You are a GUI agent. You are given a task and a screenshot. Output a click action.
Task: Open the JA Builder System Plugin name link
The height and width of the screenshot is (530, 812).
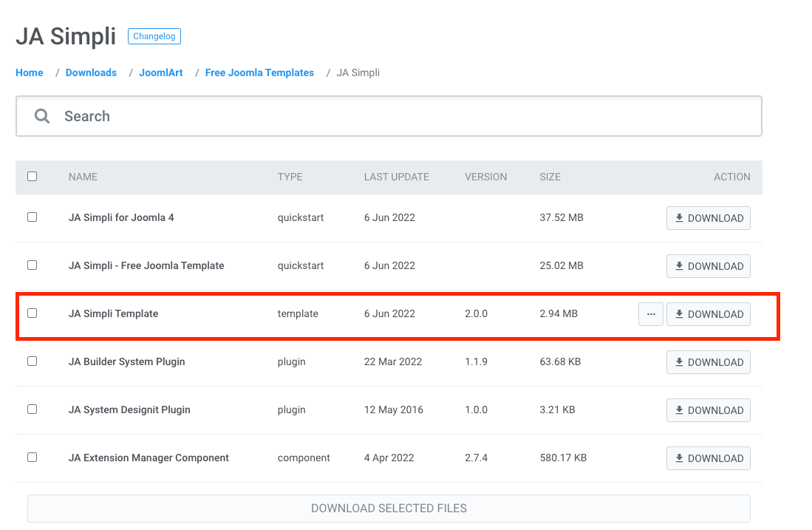(x=126, y=361)
